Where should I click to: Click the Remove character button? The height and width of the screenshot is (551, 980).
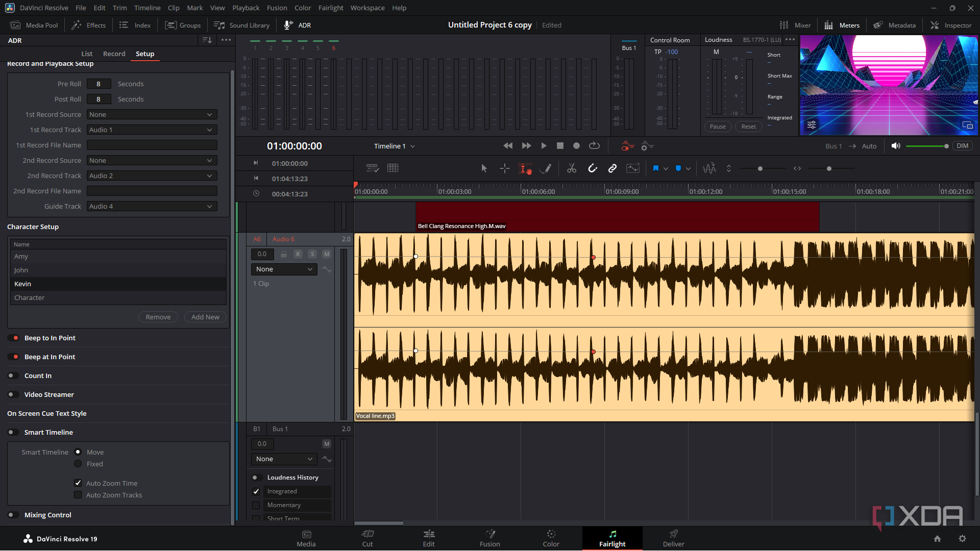coord(158,317)
